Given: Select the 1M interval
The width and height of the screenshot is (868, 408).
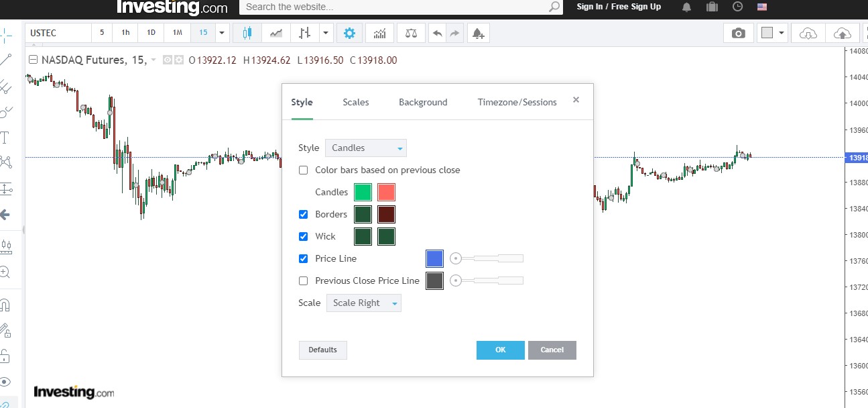Looking at the screenshot, I should (177, 33).
